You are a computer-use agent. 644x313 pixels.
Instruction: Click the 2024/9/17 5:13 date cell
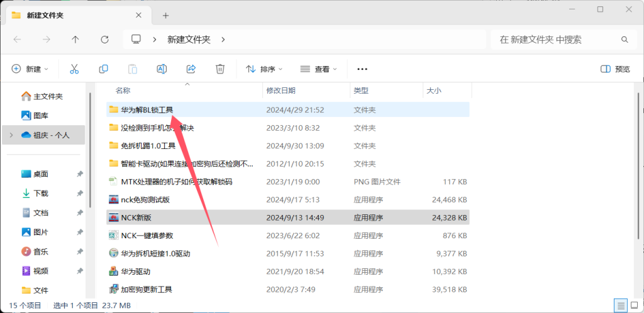coord(293,200)
